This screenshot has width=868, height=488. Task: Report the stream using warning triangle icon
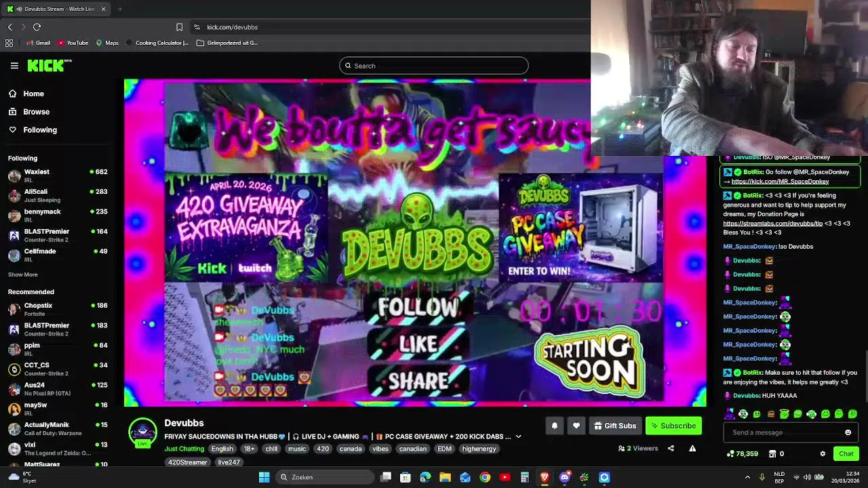[692, 448]
